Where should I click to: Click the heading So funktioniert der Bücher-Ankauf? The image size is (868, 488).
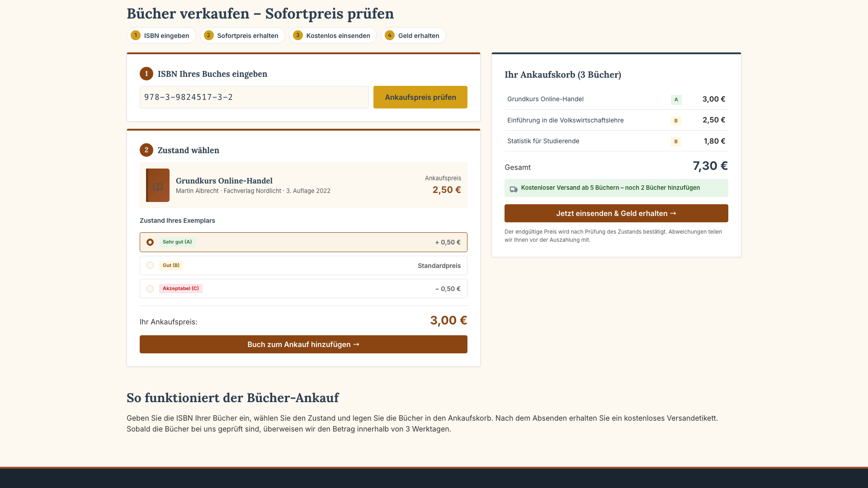coord(232,398)
